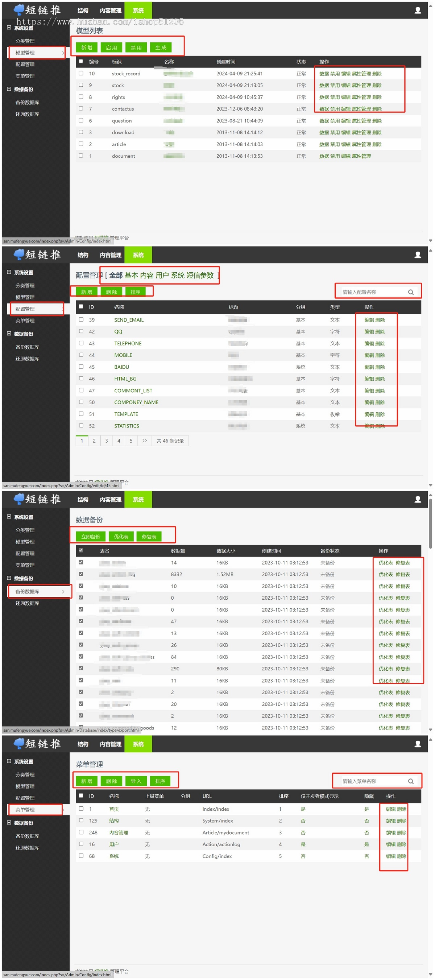The height and width of the screenshot is (980, 435).
Task: Click 导入 button on 菜单管理 page
Action: click(136, 781)
